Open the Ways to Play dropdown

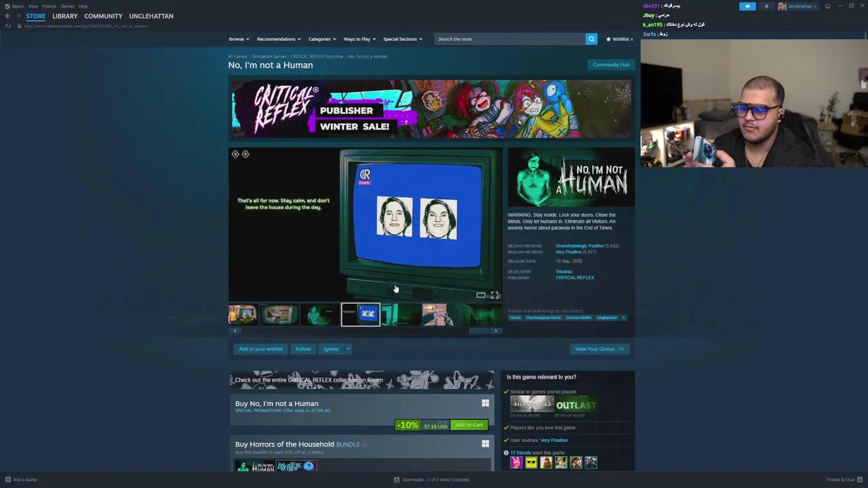pos(359,39)
